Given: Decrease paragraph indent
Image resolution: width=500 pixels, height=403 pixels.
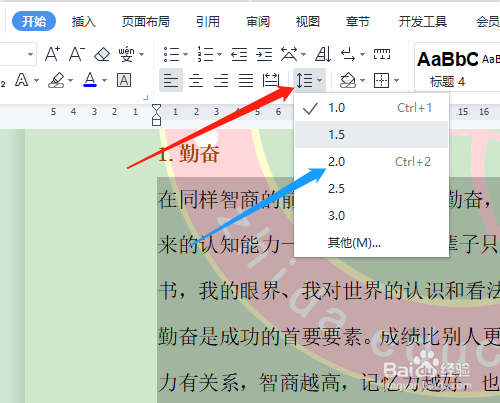Looking at the screenshot, I should coord(239,54).
